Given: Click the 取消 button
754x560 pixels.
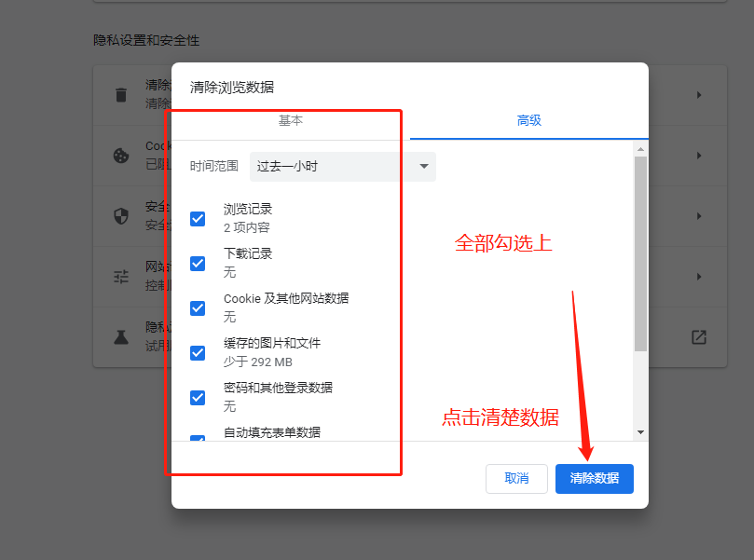Looking at the screenshot, I should [x=516, y=478].
